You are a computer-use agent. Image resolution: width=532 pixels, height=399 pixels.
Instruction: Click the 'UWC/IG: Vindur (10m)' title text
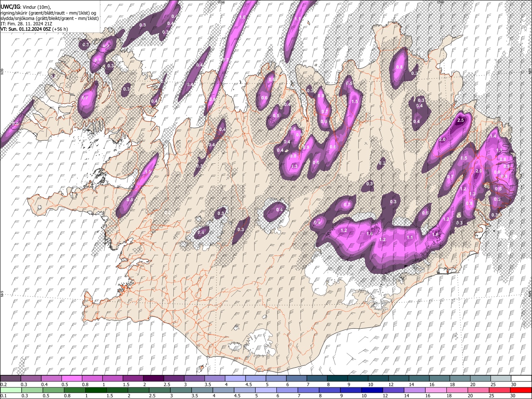click(25, 7)
